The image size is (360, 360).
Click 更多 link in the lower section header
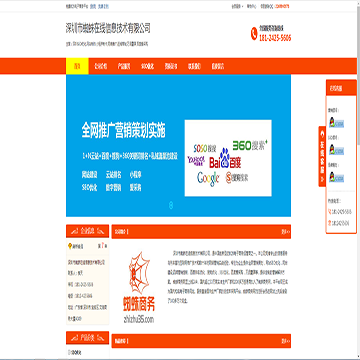(285, 341)
